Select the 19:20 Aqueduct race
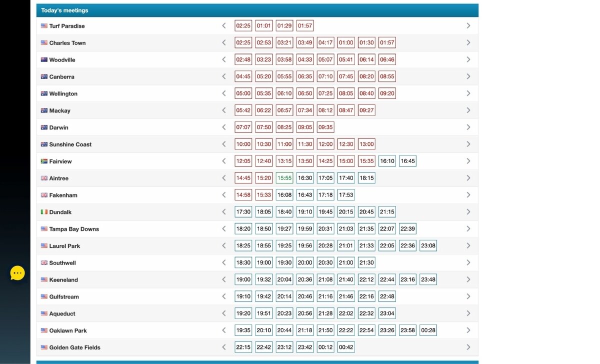 [243, 313]
